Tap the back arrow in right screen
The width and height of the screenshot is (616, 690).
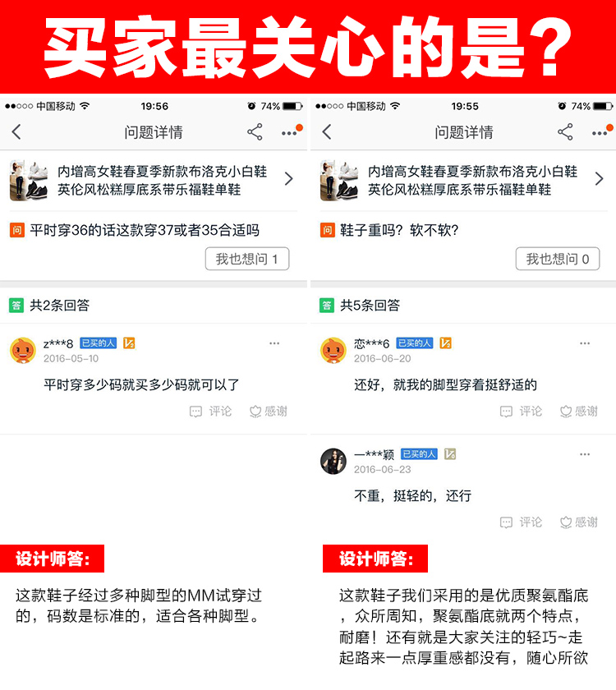[327, 132]
